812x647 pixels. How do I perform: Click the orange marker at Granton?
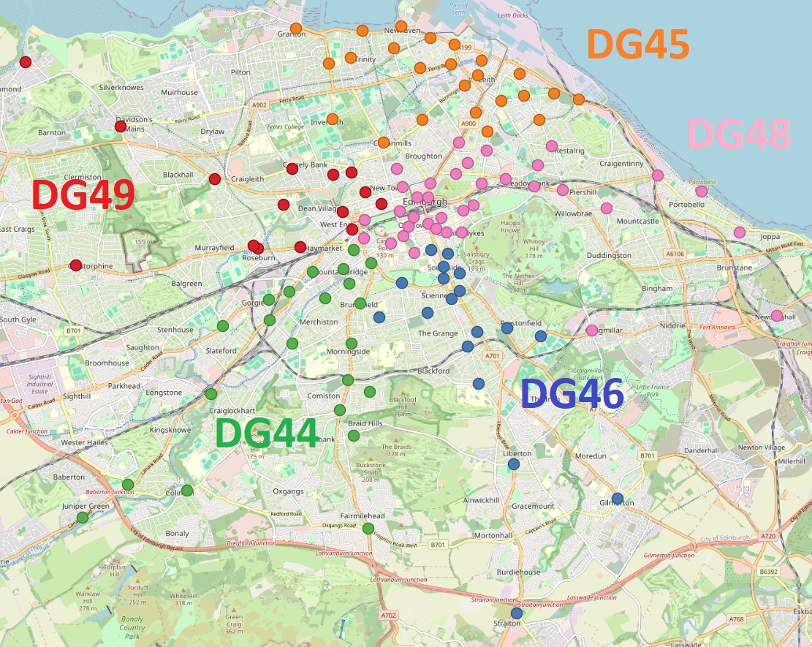click(x=295, y=29)
